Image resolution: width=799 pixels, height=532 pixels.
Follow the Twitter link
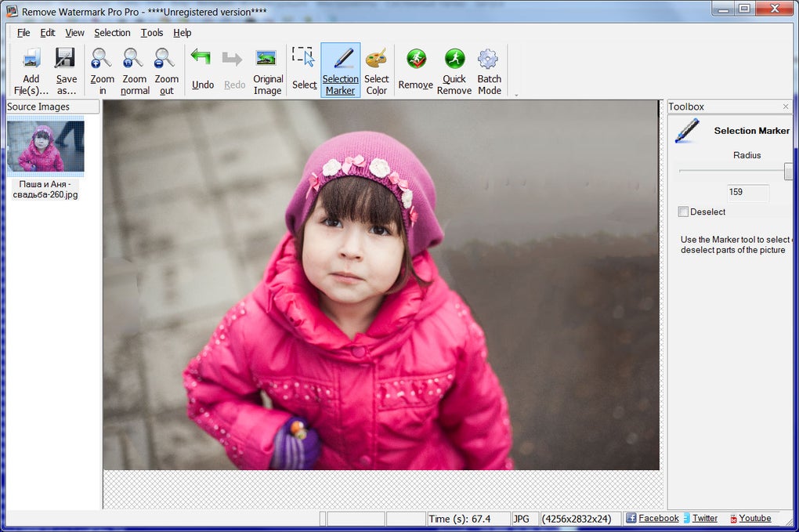tap(705, 518)
